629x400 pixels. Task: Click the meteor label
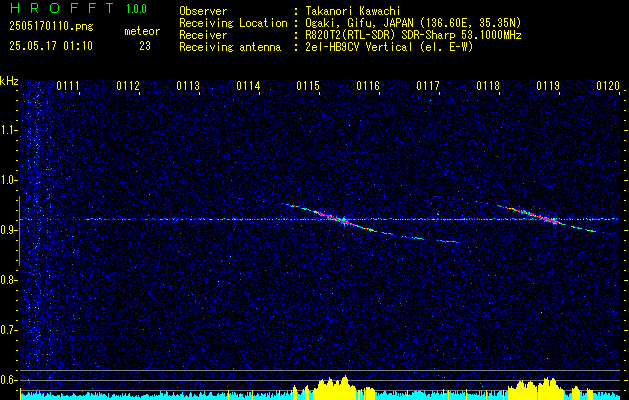click(142, 31)
